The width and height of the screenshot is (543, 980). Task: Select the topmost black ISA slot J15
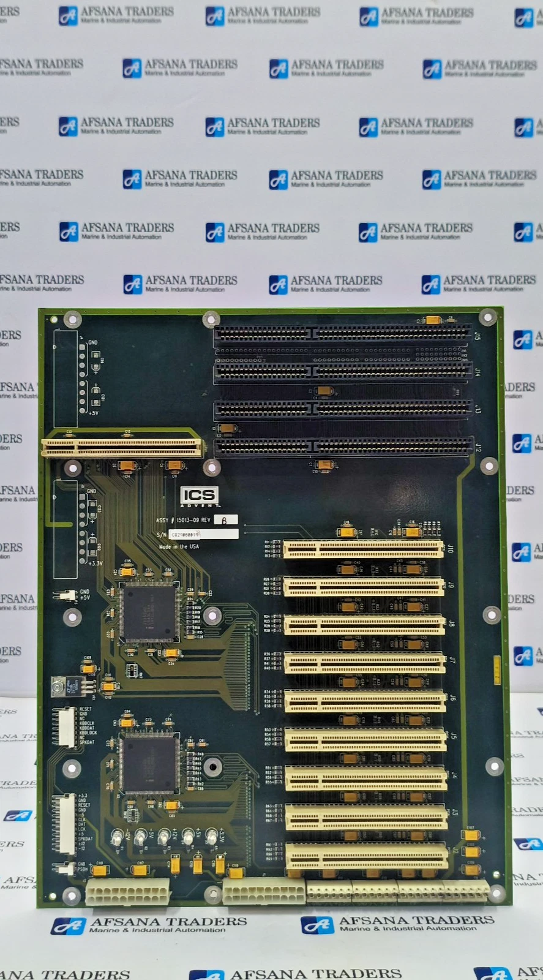click(x=343, y=334)
